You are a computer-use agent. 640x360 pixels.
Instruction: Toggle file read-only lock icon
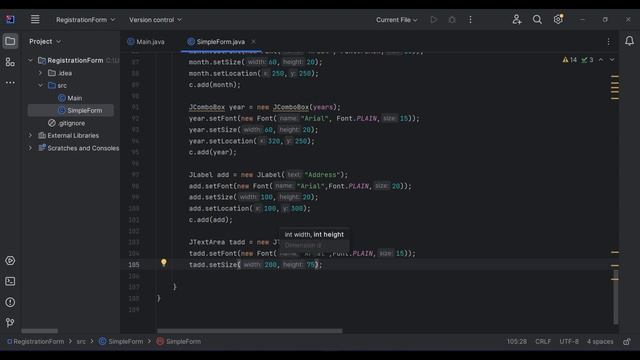tap(627, 342)
